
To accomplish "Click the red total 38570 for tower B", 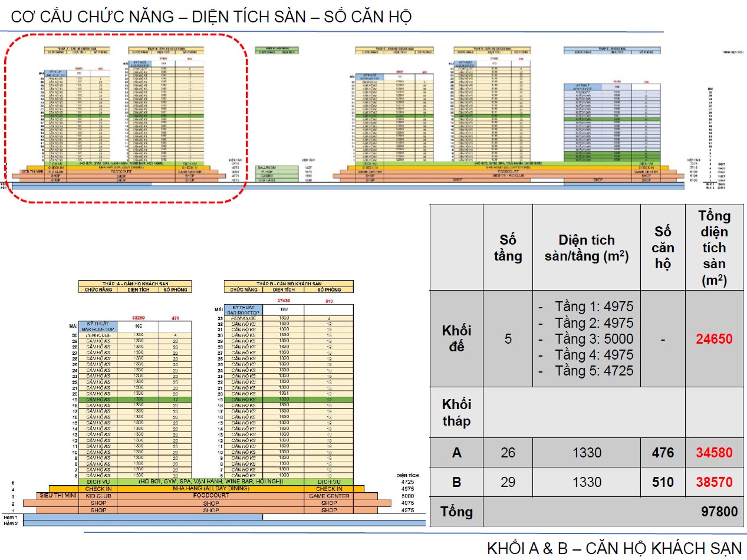I will click(x=714, y=482).
